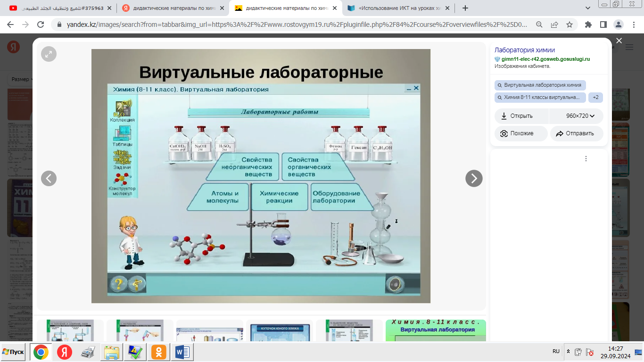Expand the +2 additional tags
Screen dimensions: 644x362
[x=595, y=98]
